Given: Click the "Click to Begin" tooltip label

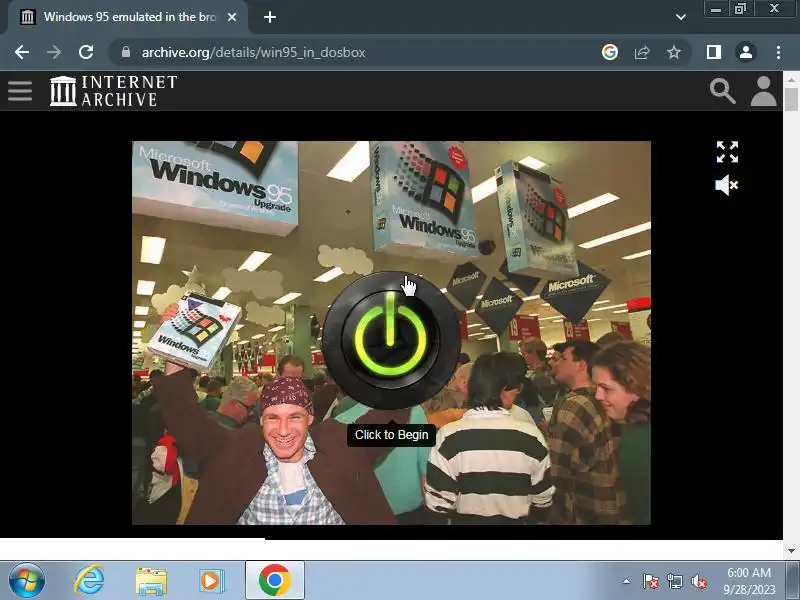Looking at the screenshot, I should click(391, 435).
